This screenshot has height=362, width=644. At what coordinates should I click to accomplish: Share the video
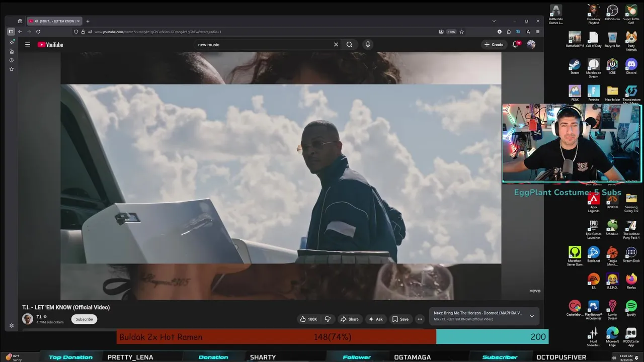coord(349,319)
